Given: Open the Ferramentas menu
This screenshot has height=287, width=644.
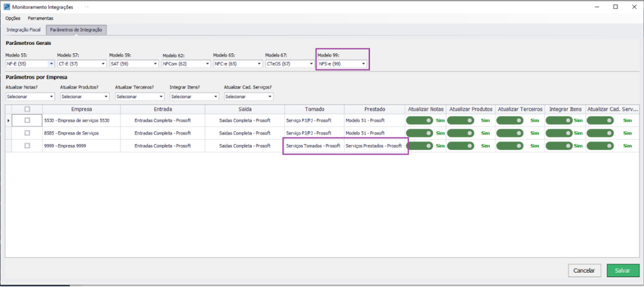Looking at the screenshot, I should pos(40,18).
